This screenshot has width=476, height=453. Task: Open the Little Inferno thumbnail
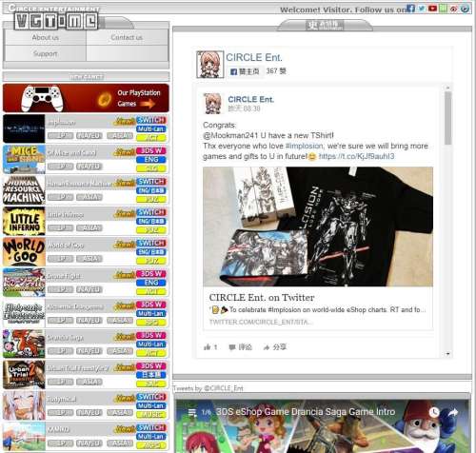click(24, 221)
